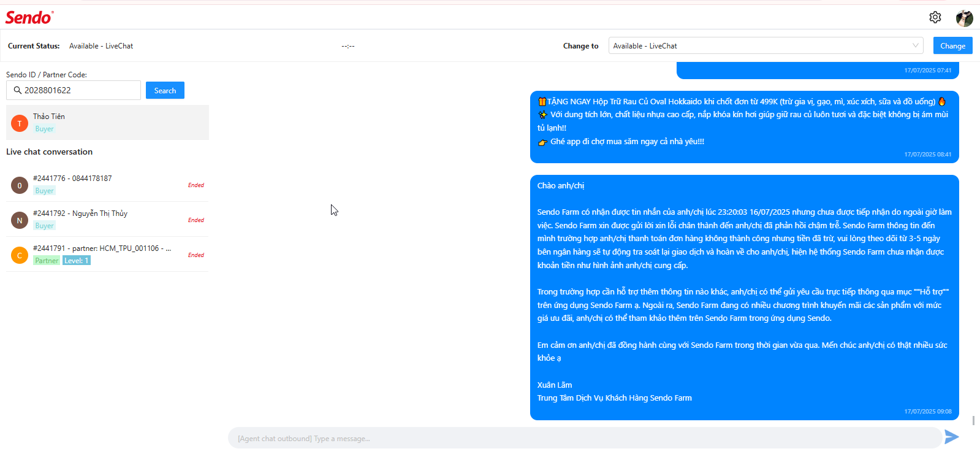Screen dimensions: 980x454
Task: Click the Change status button
Action: pyautogui.click(x=952, y=45)
